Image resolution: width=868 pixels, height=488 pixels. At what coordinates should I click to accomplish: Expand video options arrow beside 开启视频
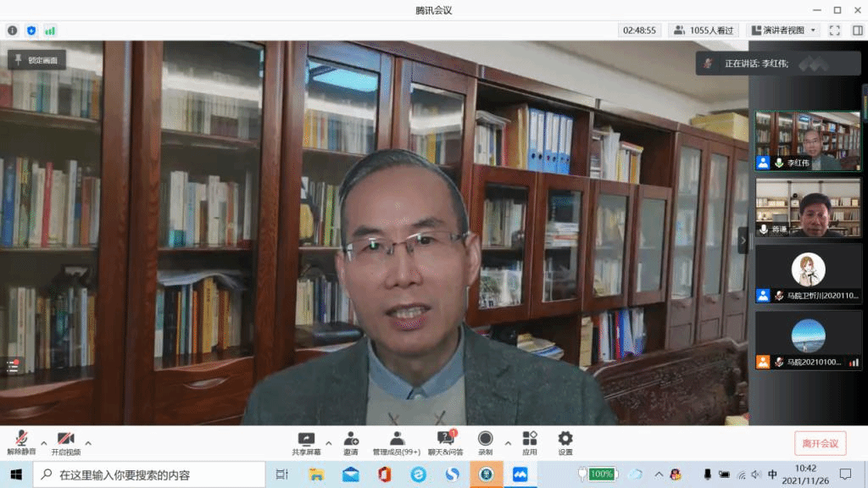[88, 443]
